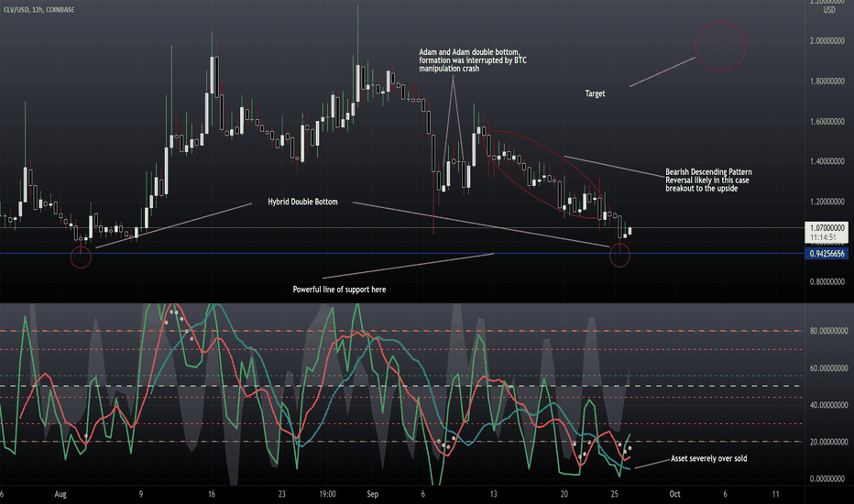Select the red ellipse around descending pattern
The height and width of the screenshot is (504, 854).
point(544,174)
